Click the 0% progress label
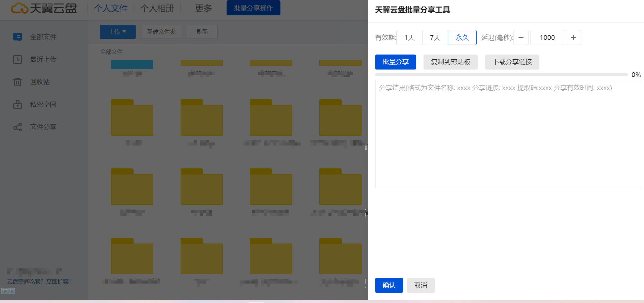The height and width of the screenshot is (303, 644). coord(636,75)
